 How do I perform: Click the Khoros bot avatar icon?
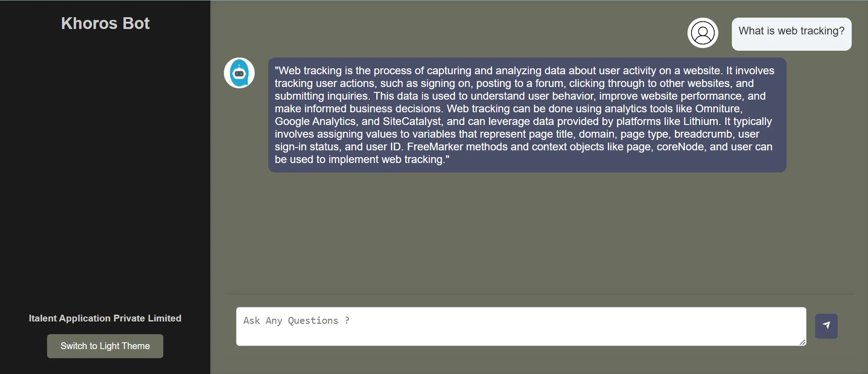coord(239,73)
